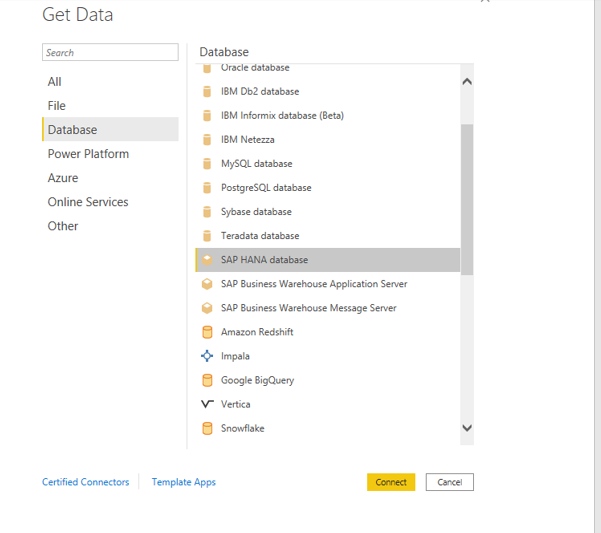Click the Google BigQuery icon
The image size is (601, 533).
tap(208, 380)
